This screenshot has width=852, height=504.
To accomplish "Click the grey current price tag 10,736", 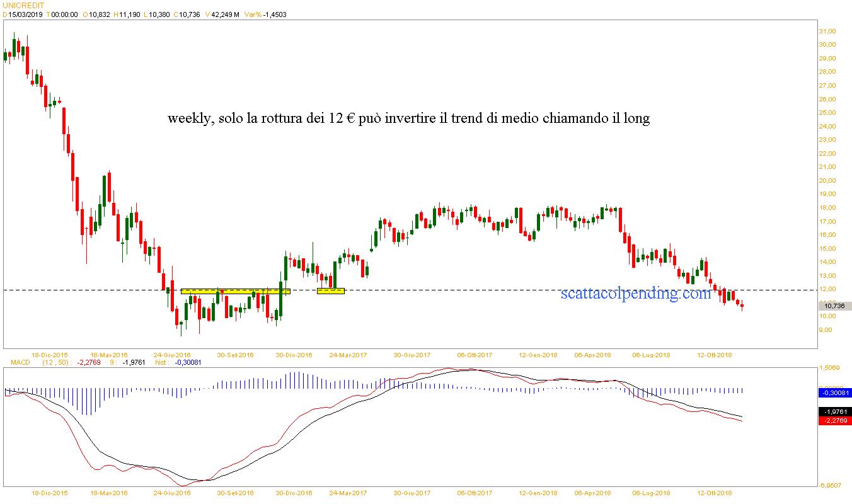I will point(834,306).
